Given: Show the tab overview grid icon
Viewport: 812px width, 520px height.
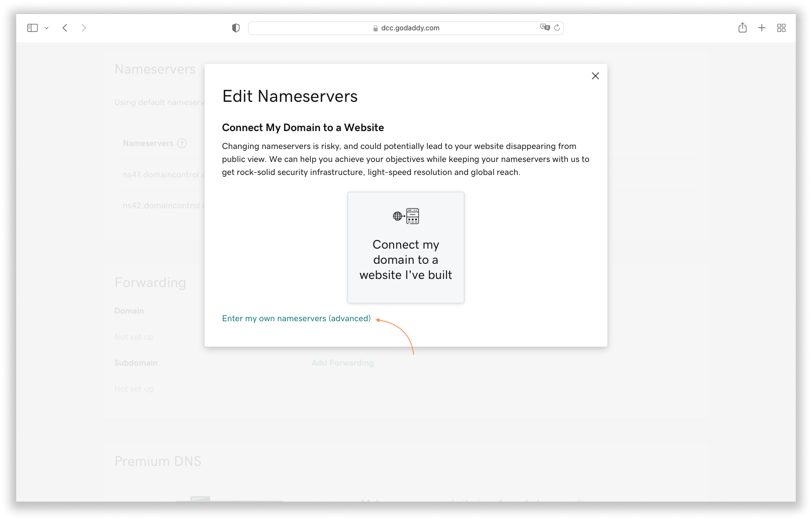Looking at the screenshot, I should click(x=781, y=28).
